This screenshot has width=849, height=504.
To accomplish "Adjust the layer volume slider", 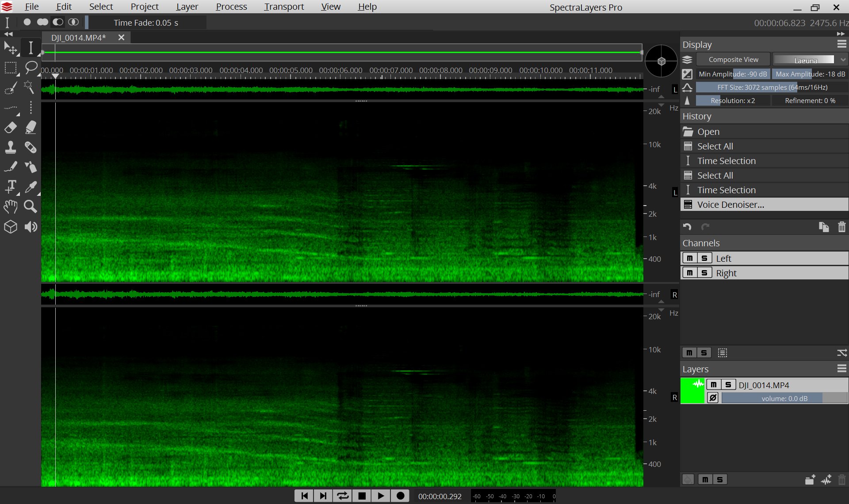I will point(784,398).
